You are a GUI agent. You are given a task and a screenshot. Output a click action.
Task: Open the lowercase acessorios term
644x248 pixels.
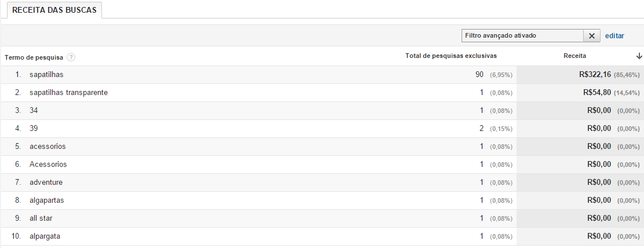[x=47, y=146]
